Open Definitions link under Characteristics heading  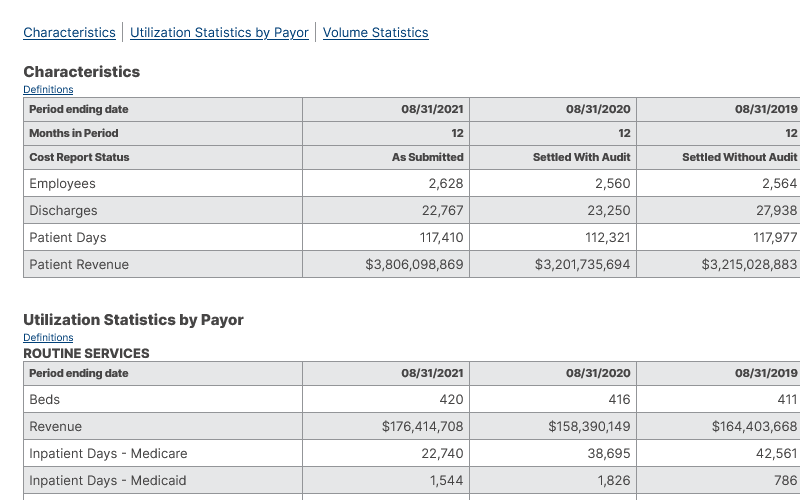click(x=48, y=90)
